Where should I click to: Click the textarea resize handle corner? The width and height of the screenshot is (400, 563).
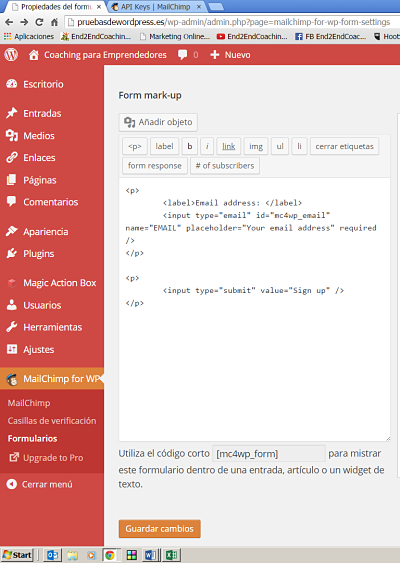point(387,438)
